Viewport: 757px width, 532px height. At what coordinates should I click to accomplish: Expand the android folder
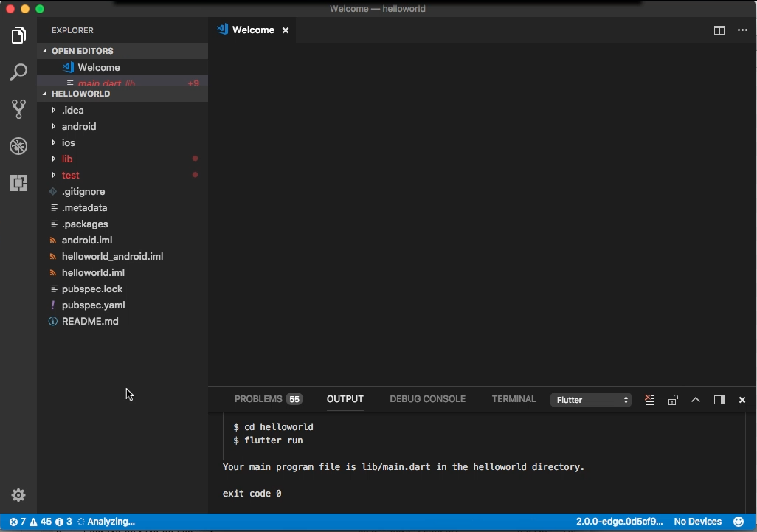[x=122, y=126]
